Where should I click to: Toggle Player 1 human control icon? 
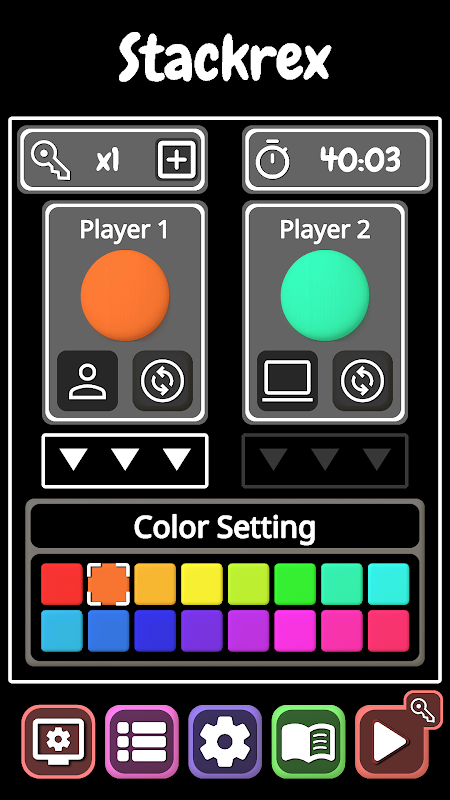click(x=88, y=381)
